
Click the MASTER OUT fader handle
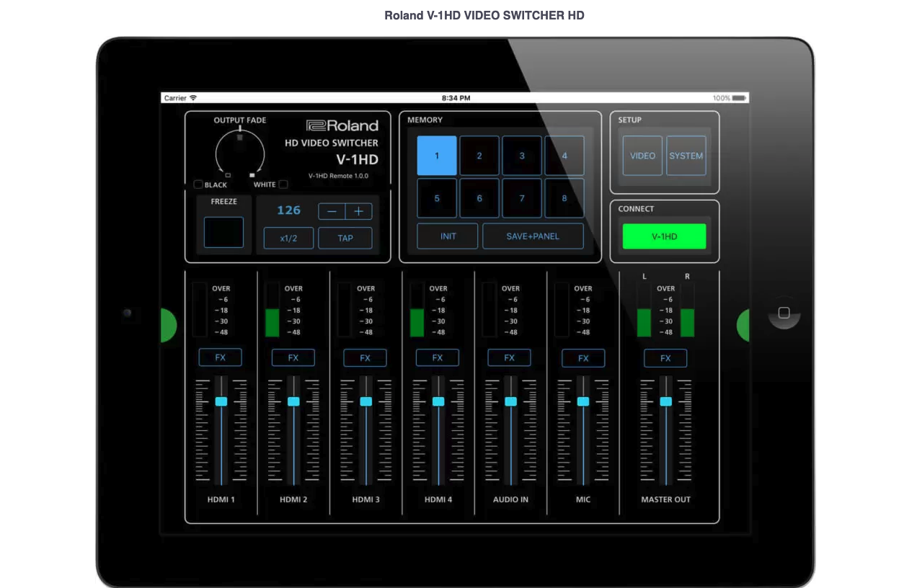pos(666,401)
